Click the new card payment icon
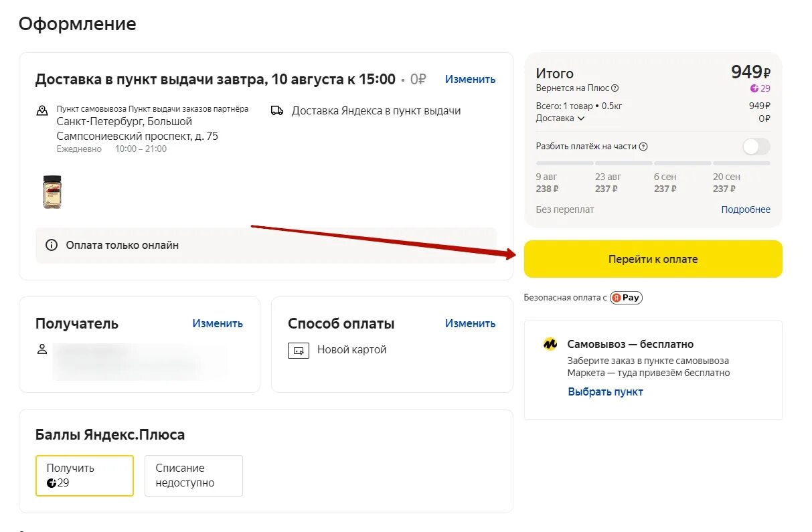812x532 pixels. 299,350
